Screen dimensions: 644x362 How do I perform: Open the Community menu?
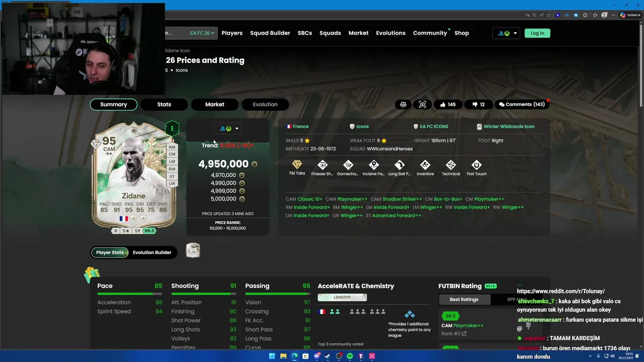click(430, 33)
